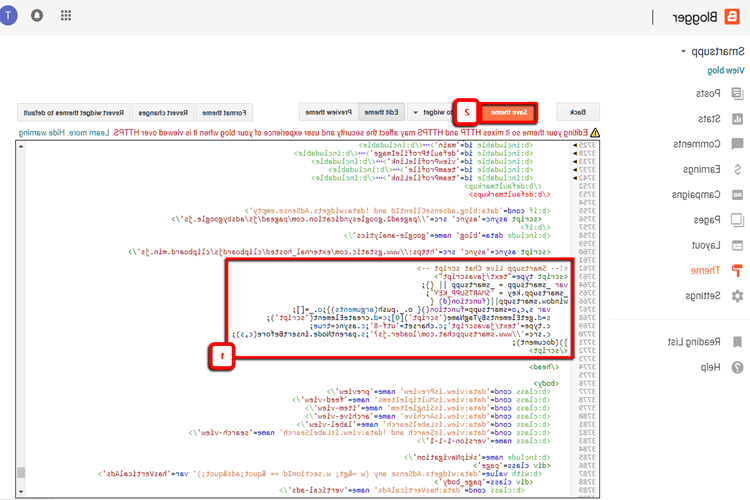Viewport: 750px width, 500px height.
Task: Click the editor scrollbar up arrow
Action: click(21, 146)
